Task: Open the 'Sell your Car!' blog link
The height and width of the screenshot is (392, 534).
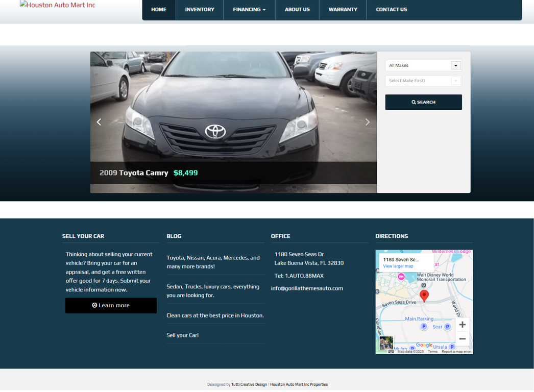Action: coord(183,335)
